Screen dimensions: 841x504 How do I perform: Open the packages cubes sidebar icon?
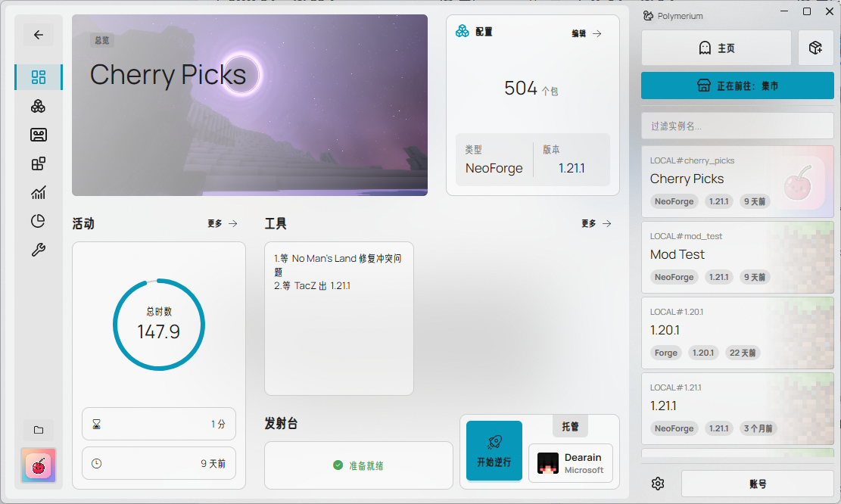pos(39,106)
